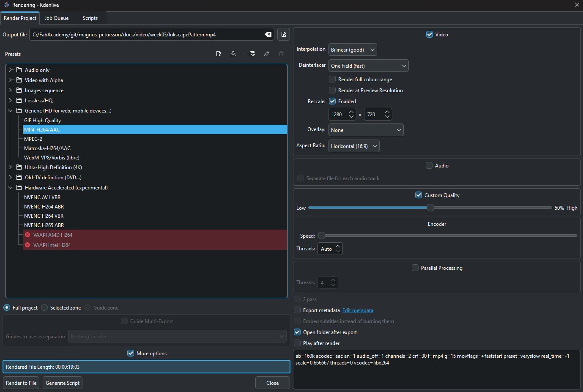Click the Custom Quality slider handle
583x392 pixels.
(x=430, y=208)
